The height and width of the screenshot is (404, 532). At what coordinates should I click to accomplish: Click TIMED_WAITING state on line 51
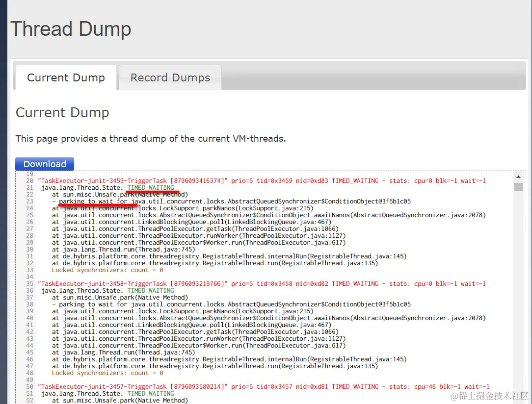pyautogui.click(x=151, y=394)
